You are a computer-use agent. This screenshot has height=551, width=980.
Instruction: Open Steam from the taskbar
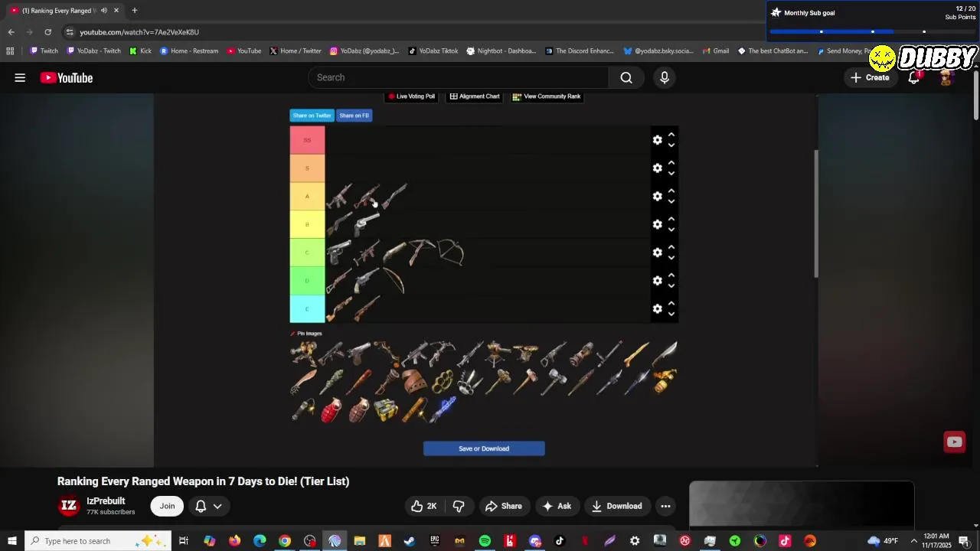(410, 541)
